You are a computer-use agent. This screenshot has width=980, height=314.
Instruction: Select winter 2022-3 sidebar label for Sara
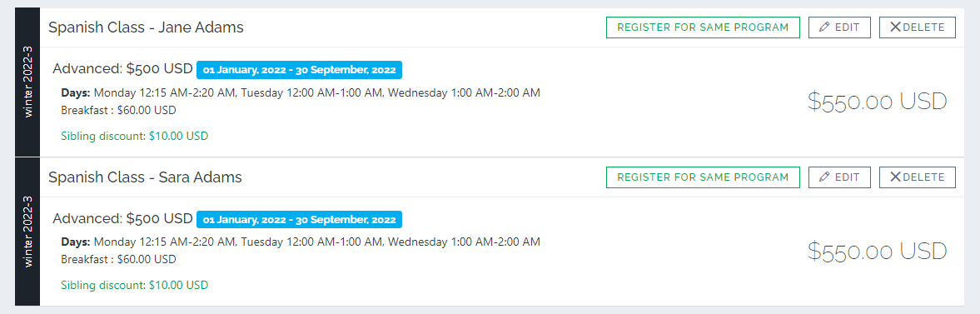pos(27,232)
